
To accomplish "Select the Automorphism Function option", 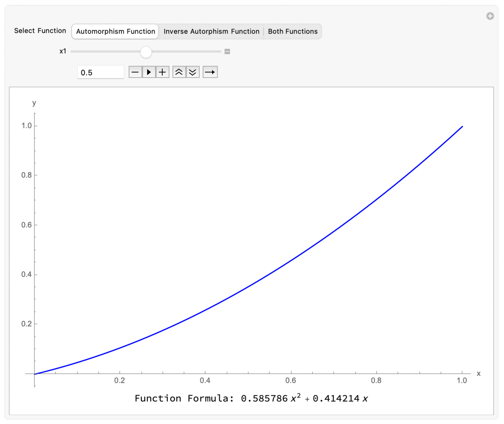I will tap(115, 31).
